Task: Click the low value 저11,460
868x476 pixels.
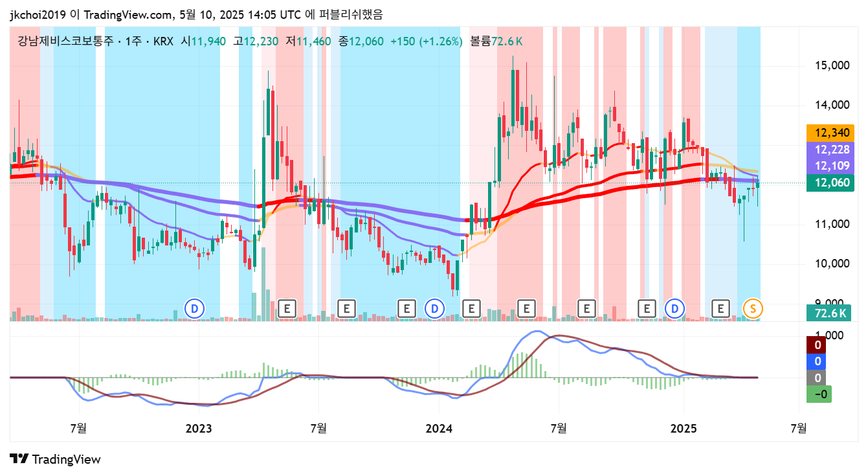Action: (x=308, y=41)
